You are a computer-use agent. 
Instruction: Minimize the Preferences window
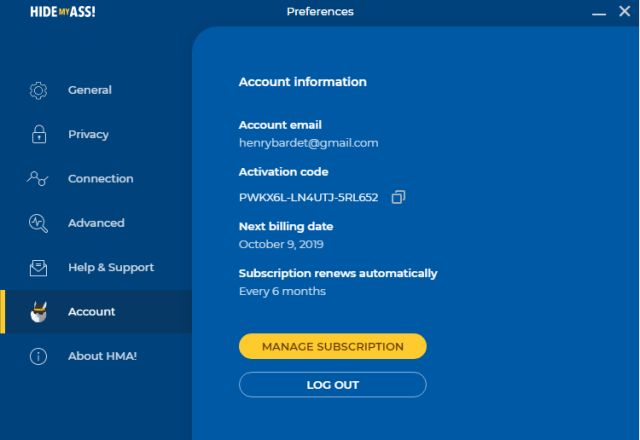599,12
